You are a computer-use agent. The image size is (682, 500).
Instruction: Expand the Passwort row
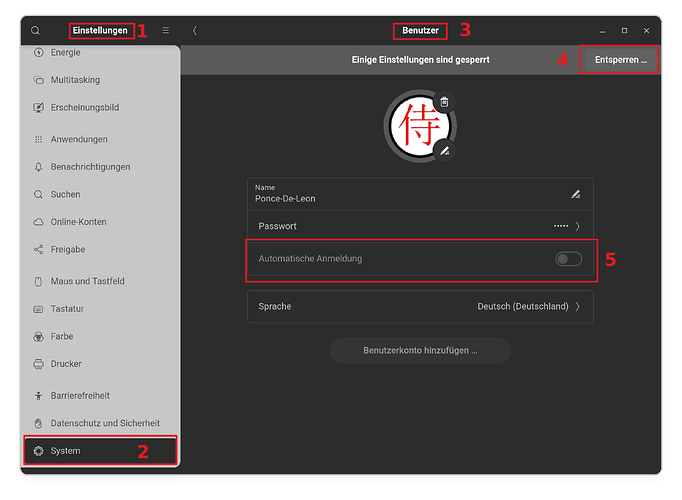(420, 226)
